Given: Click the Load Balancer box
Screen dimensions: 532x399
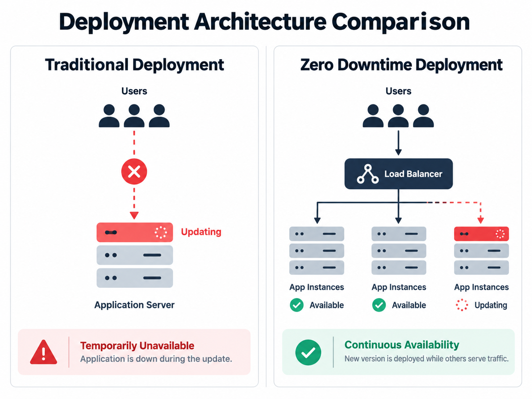Looking at the screenshot, I should [399, 174].
